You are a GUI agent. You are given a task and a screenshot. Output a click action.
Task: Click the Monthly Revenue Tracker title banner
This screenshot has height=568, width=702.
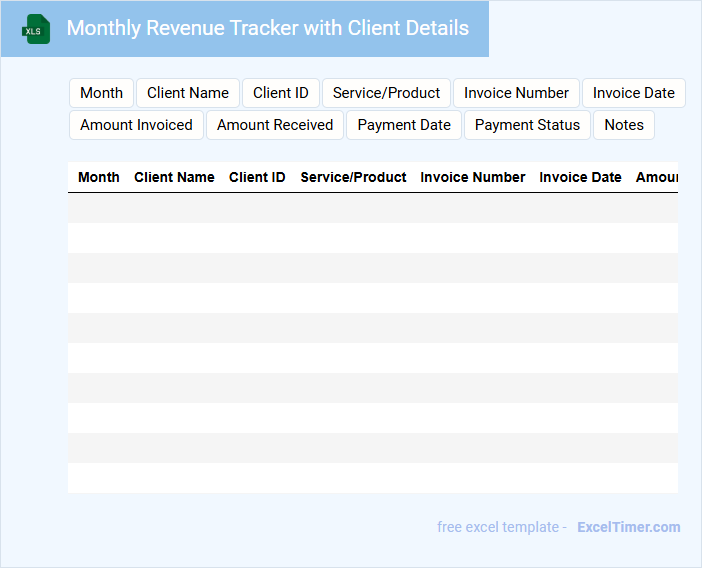(x=267, y=29)
